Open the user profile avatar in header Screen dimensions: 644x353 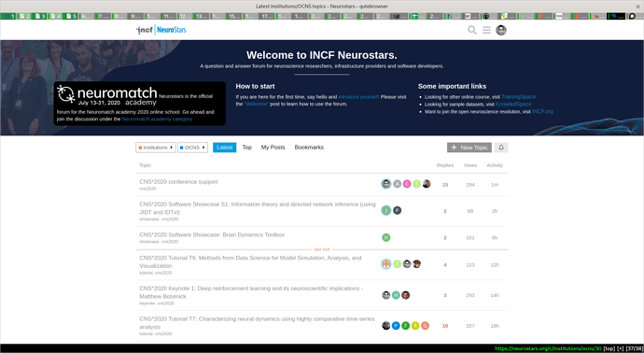[501, 30]
